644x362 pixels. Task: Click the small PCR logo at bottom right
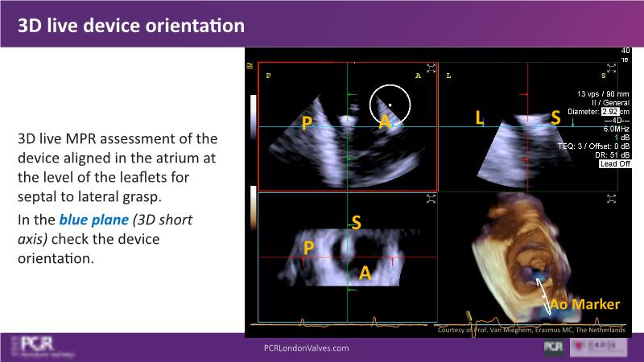pos(553,348)
